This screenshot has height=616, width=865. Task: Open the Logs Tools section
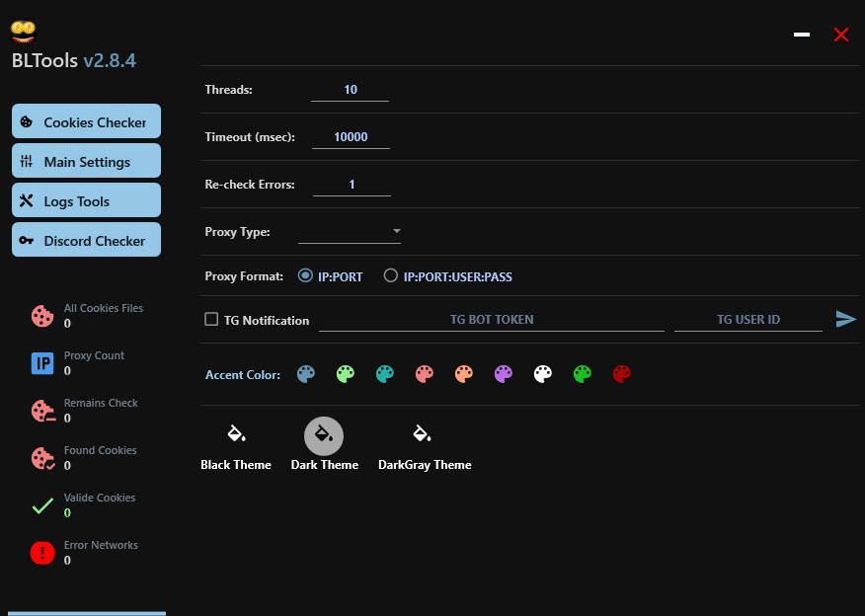point(86,200)
